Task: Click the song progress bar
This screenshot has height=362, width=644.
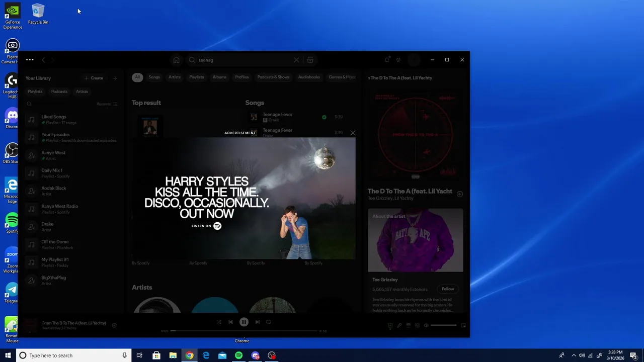Action: click(x=245, y=331)
